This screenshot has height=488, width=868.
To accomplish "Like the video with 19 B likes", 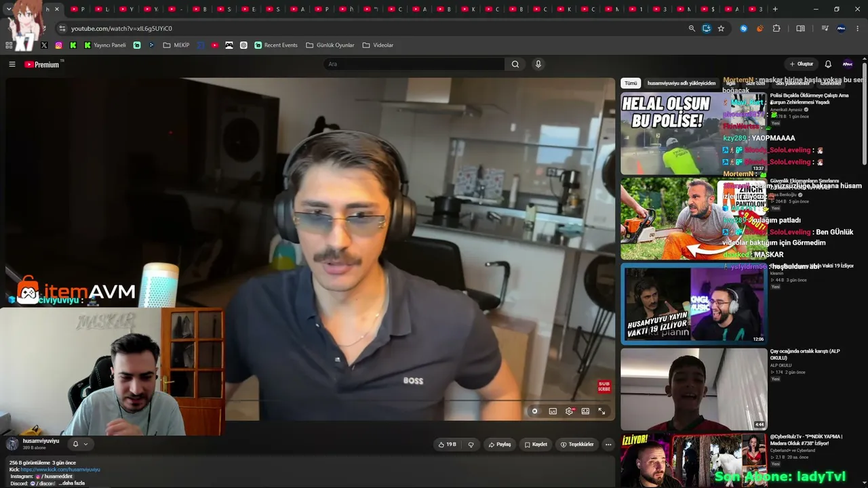I will (447, 445).
